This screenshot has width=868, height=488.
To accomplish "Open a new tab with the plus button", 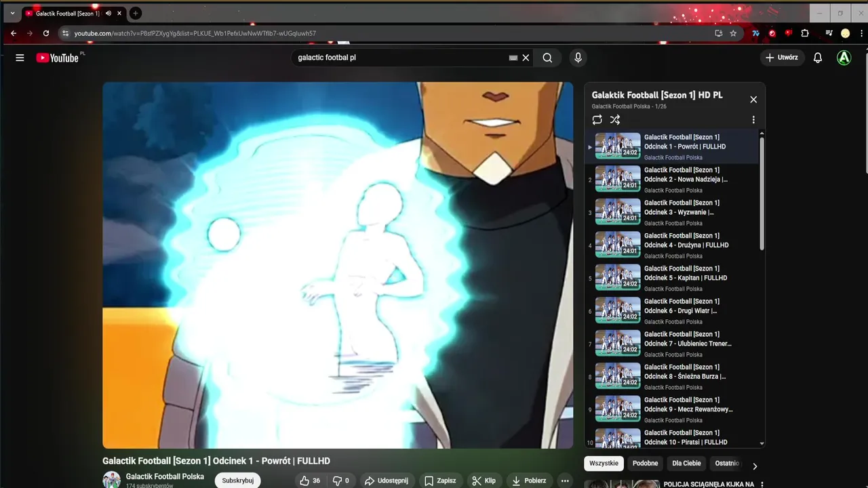I will click(136, 14).
